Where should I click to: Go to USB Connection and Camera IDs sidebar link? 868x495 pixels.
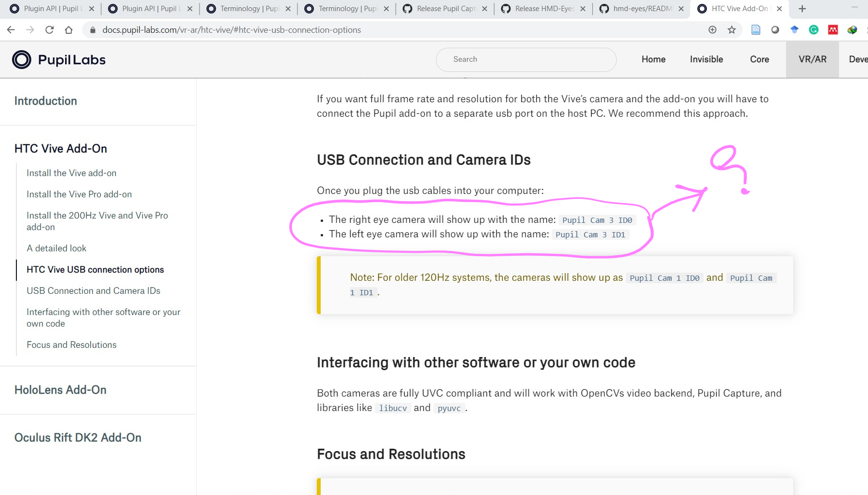[94, 291]
